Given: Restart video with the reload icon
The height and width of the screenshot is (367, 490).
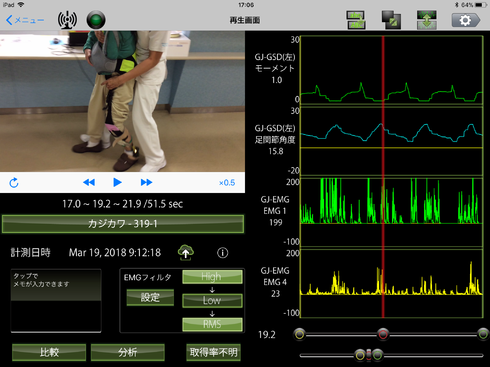Looking at the screenshot, I should click(14, 182).
